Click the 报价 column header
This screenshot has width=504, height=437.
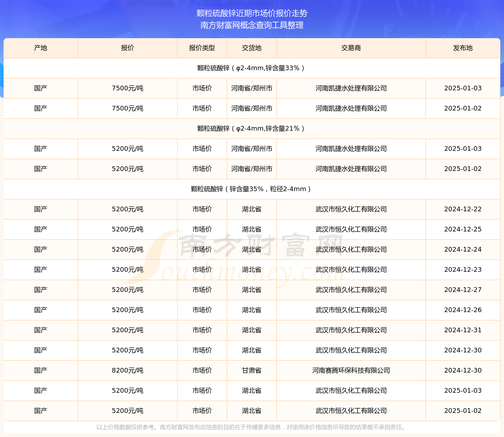pos(127,48)
